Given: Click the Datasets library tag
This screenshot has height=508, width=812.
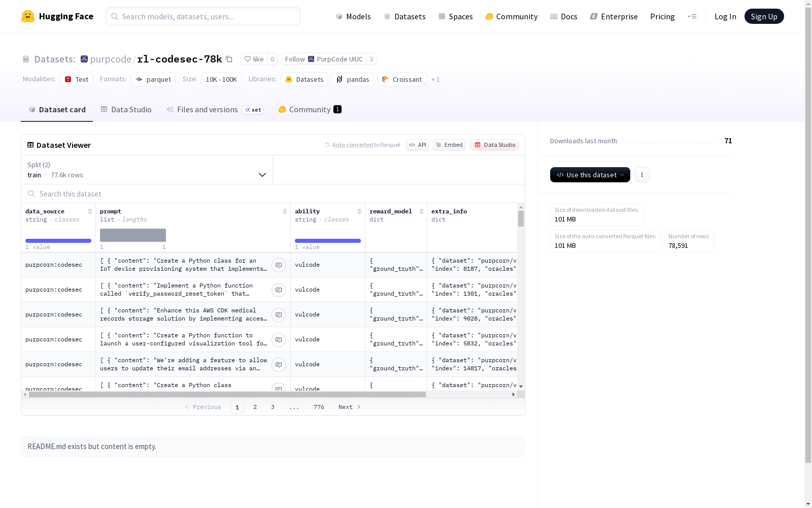Looking at the screenshot, I should tap(304, 79).
